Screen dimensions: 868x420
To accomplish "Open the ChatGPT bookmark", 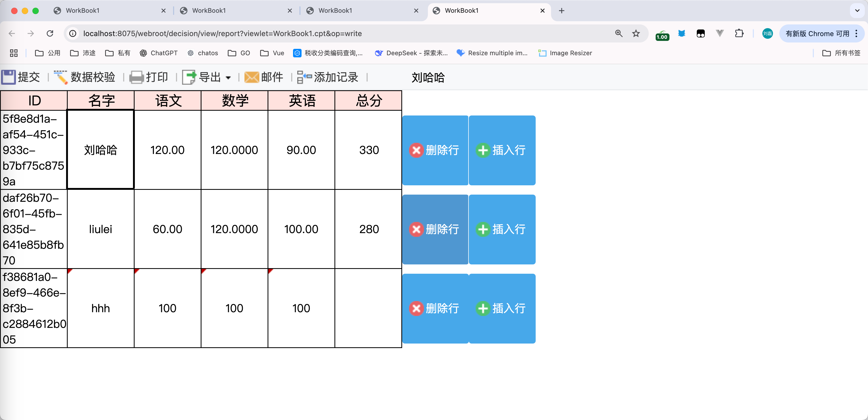I will coord(158,53).
